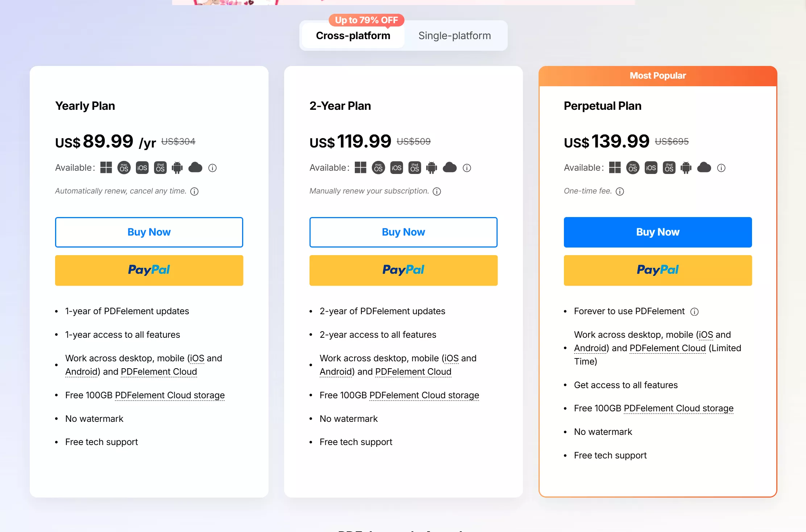Click PDFelement Cloud link in Perpetual Plan features
This screenshot has width=806, height=532.
tap(668, 348)
